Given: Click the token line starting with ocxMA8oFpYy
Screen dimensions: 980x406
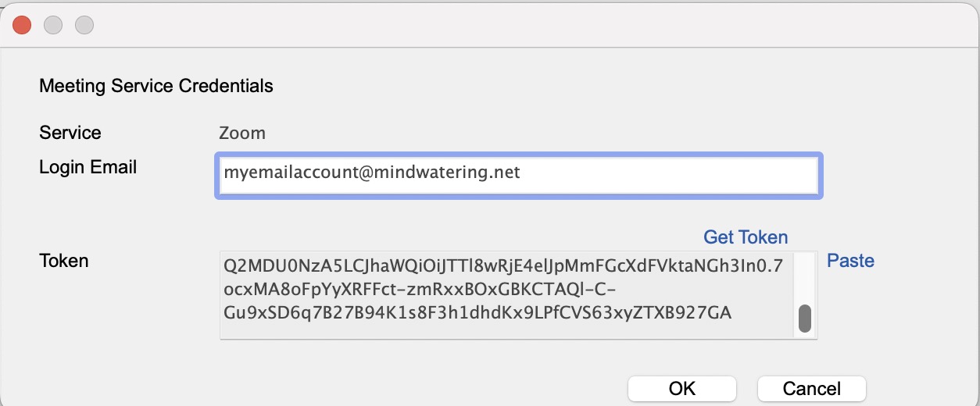Looking at the screenshot, I should point(420,290).
